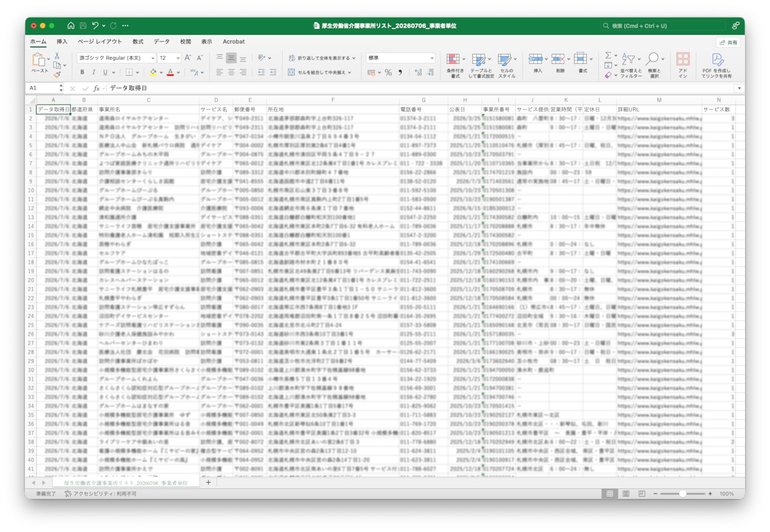This screenshot has height=532, width=770.
Task: Open the Add-ins (アドイン) button
Action: click(683, 64)
